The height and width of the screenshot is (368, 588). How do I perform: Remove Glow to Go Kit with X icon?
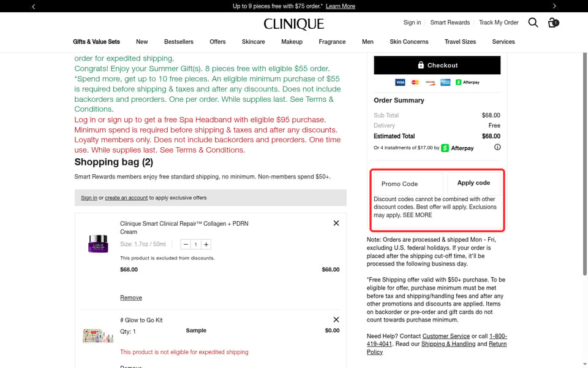point(336,320)
